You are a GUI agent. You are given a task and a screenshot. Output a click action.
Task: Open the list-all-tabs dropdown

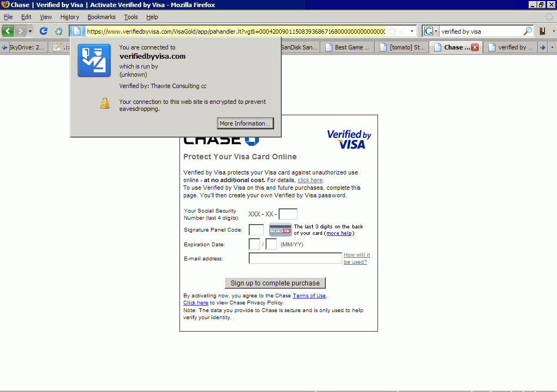click(x=552, y=47)
